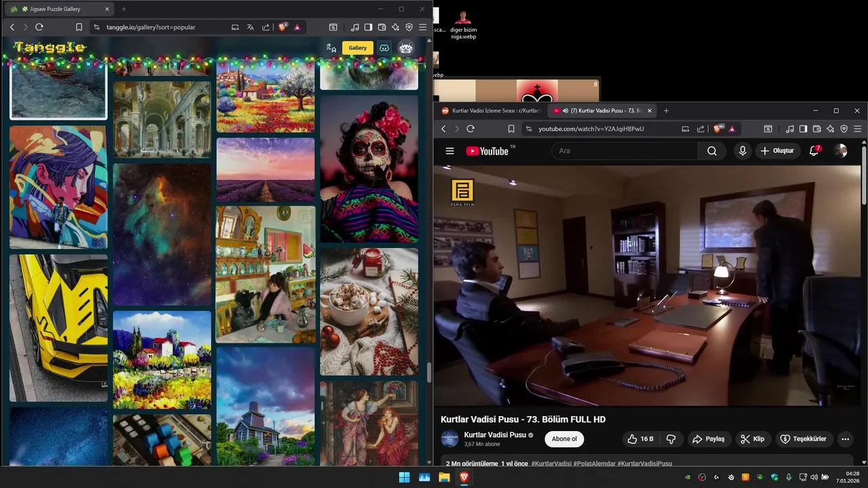This screenshot has height=488, width=868.
Task: Change language on Tanggle site header
Action: click(331, 47)
